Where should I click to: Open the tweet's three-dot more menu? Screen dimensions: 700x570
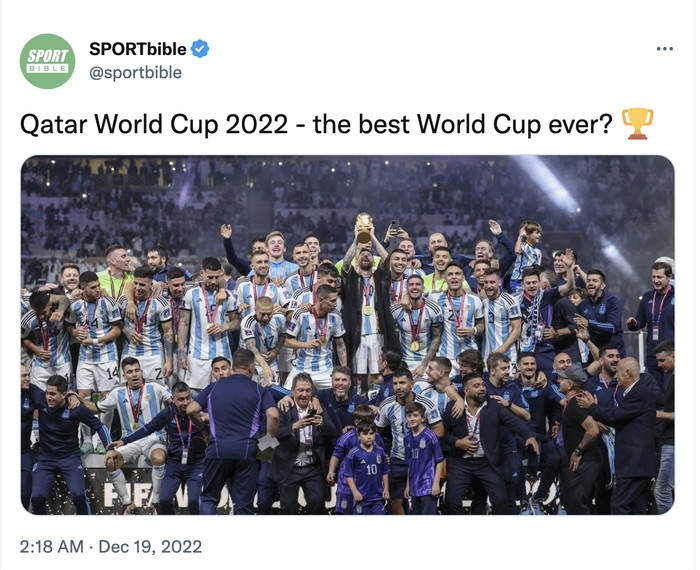tap(664, 48)
